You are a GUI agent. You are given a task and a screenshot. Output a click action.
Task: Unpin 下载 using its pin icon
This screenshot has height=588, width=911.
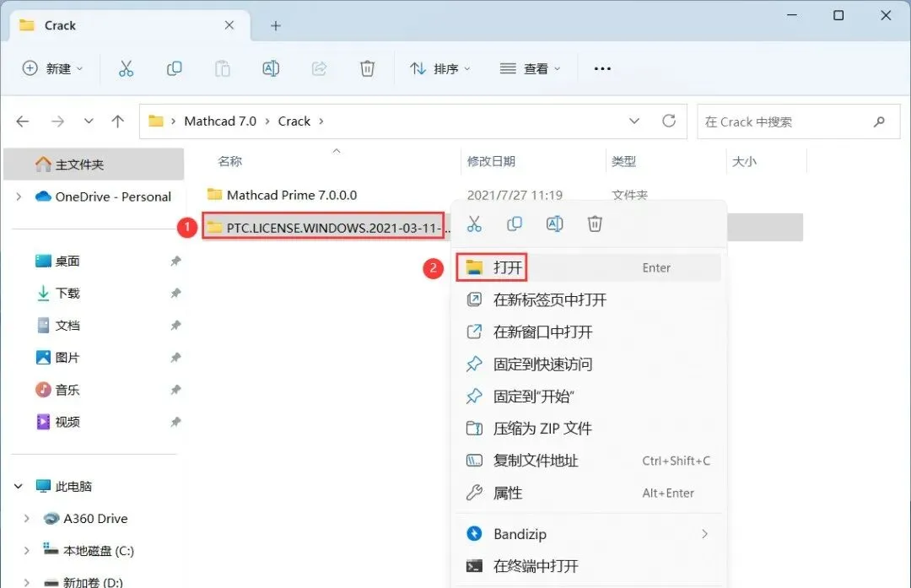(x=175, y=293)
